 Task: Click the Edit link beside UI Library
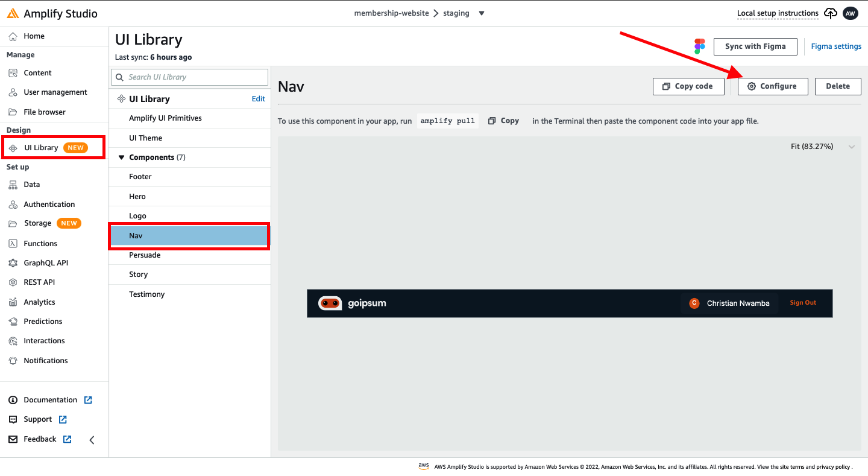tap(259, 99)
